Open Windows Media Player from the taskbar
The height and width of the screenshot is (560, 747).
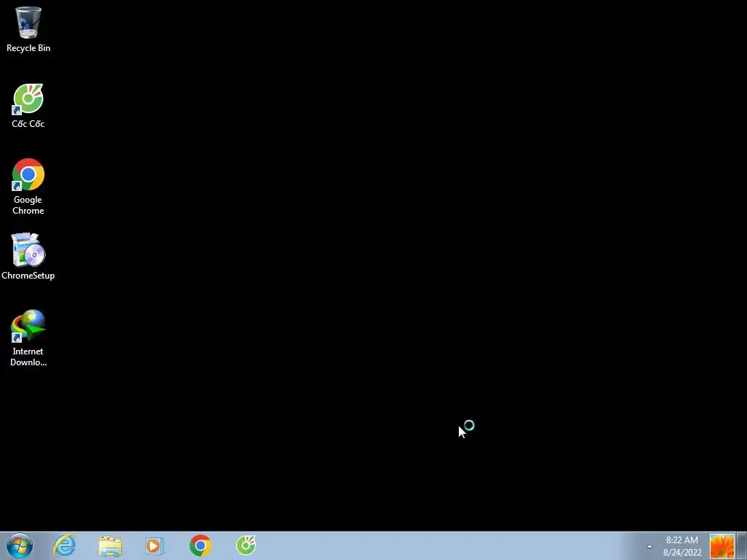[x=155, y=545]
